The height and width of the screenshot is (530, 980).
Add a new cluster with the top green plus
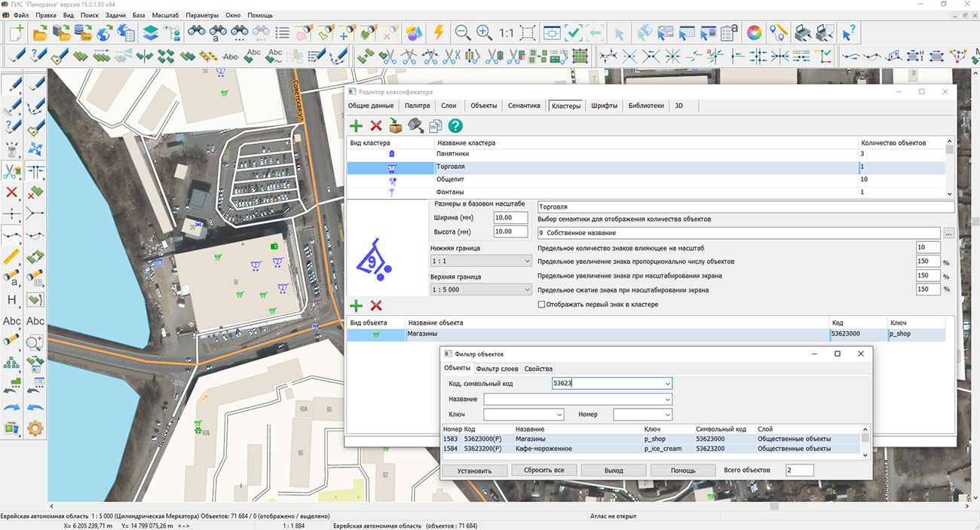[356, 126]
